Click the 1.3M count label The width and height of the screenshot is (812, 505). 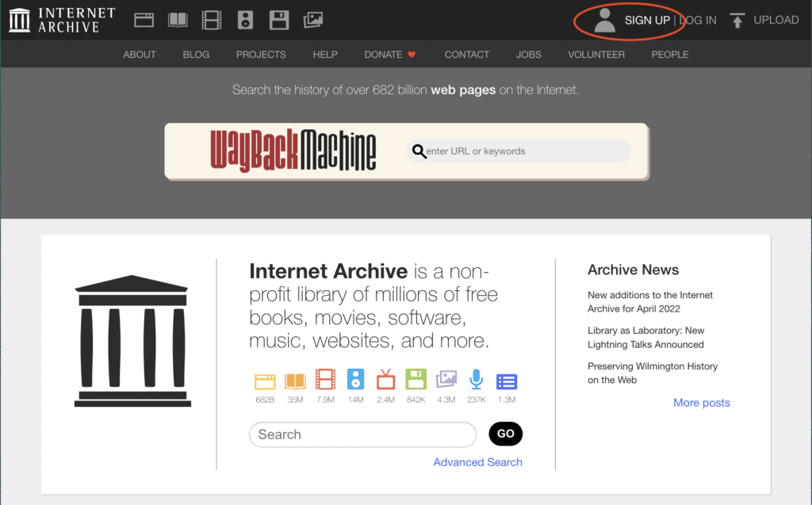point(507,400)
